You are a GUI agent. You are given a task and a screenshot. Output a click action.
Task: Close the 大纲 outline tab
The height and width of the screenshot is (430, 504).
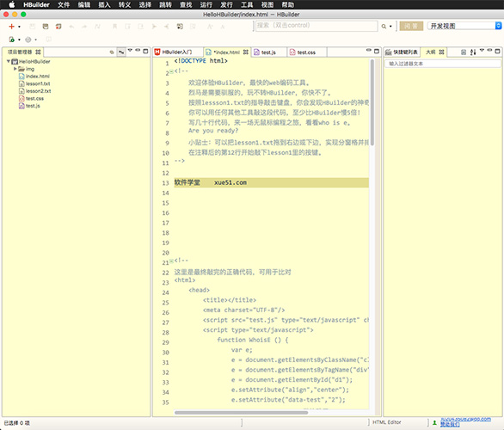(441, 52)
